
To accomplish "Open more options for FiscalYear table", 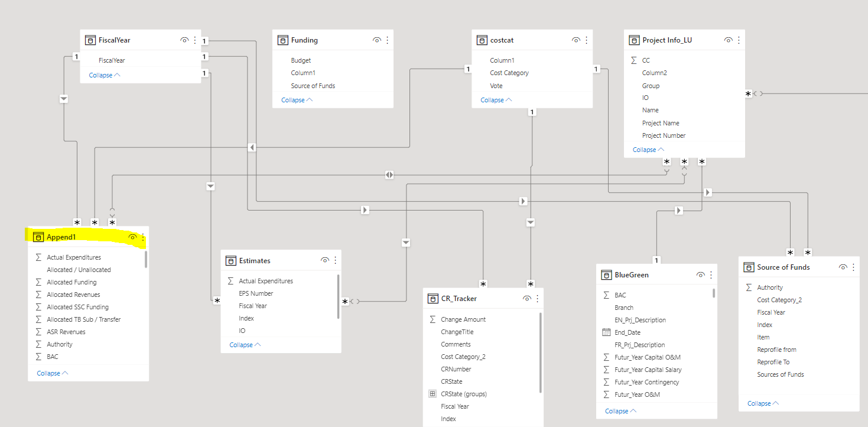I will pos(195,40).
